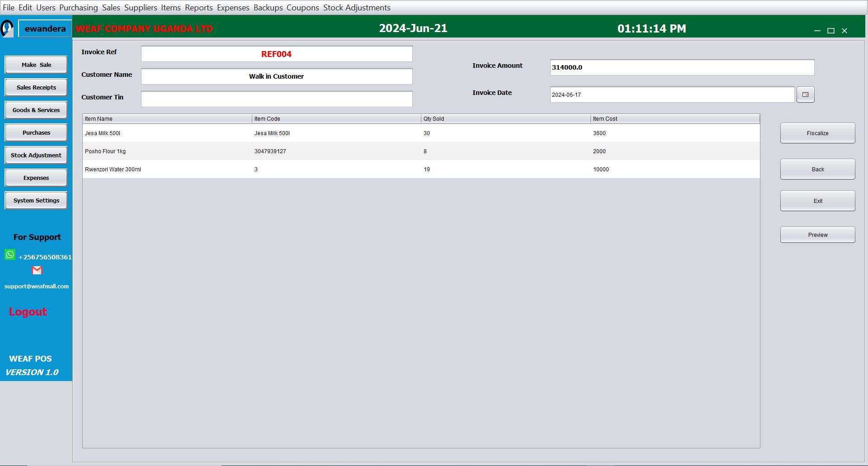Open the Items menu
868x466 pixels.
point(171,8)
